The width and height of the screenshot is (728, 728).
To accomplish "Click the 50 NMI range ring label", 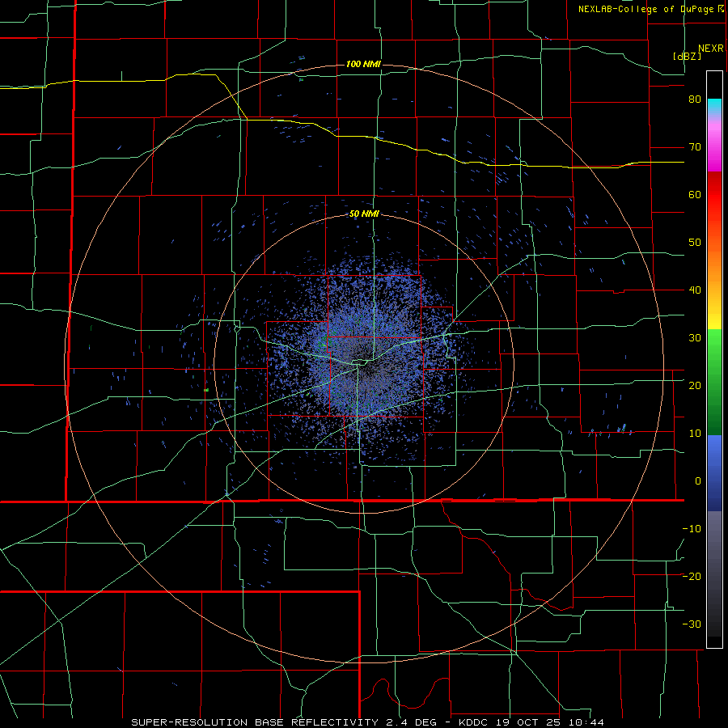I will pos(364,214).
